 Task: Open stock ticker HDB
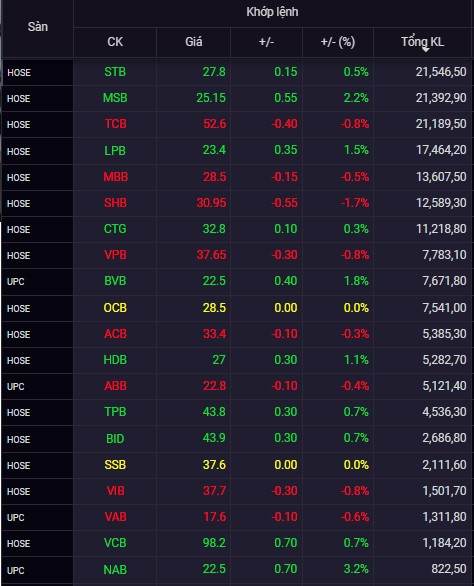pyautogui.click(x=115, y=360)
